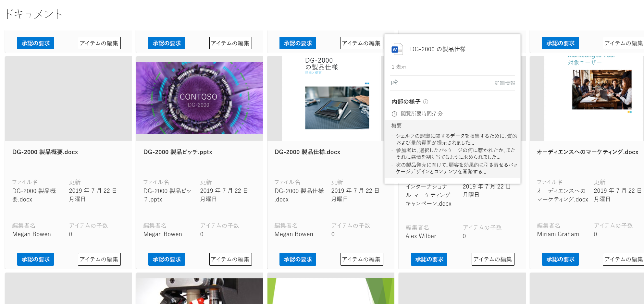The width and height of the screenshot is (644, 304).
Task: Select the share icon for DG-2000 の製品仕様
Action: pyautogui.click(x=394, y=82)
